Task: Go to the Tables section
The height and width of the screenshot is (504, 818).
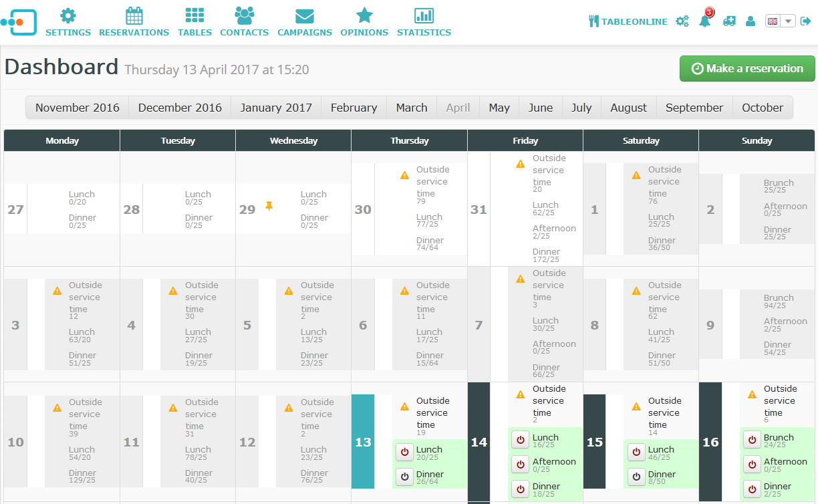Action: [194, 22]
